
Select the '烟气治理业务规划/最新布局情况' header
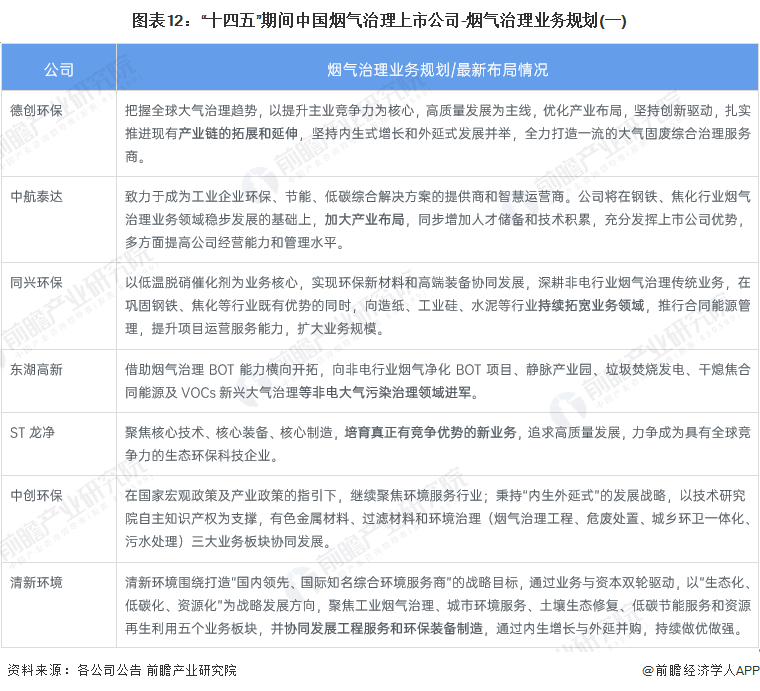coord(437,69)
